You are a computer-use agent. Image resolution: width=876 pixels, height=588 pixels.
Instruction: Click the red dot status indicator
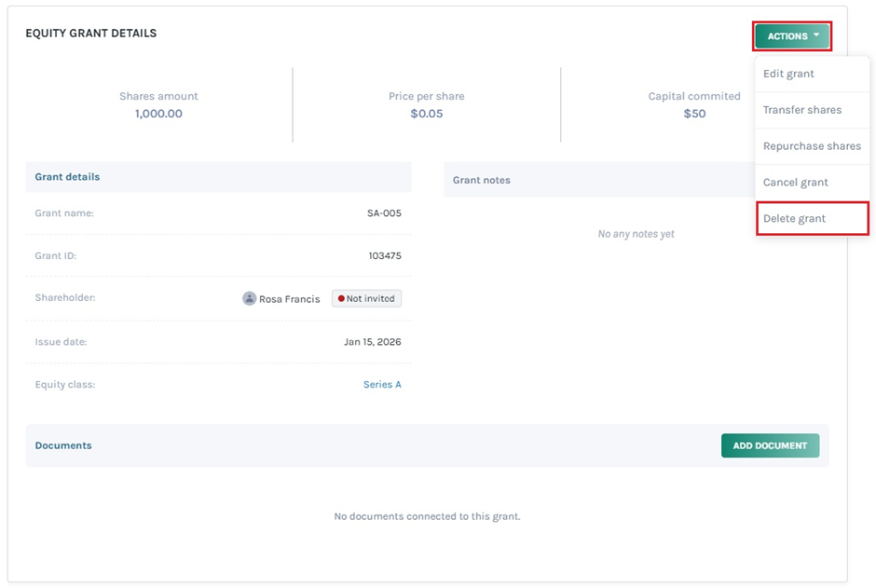(x=341, y=299)
